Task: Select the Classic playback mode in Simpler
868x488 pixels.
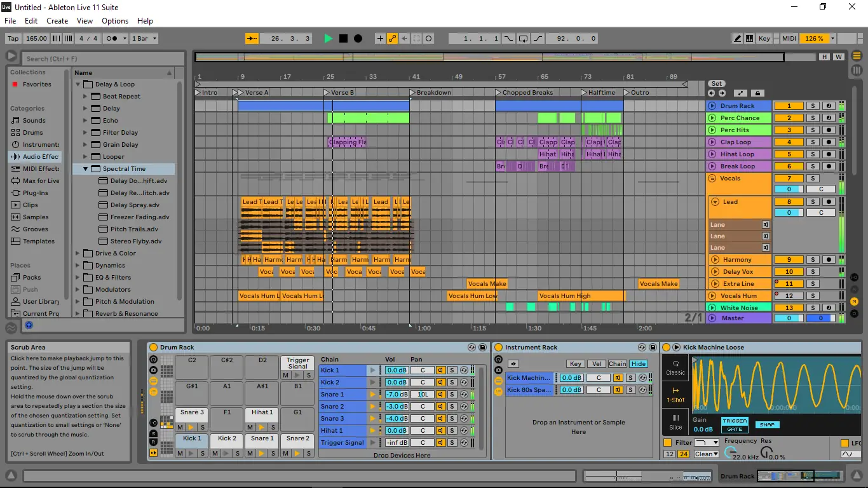Action: [675, 368]
